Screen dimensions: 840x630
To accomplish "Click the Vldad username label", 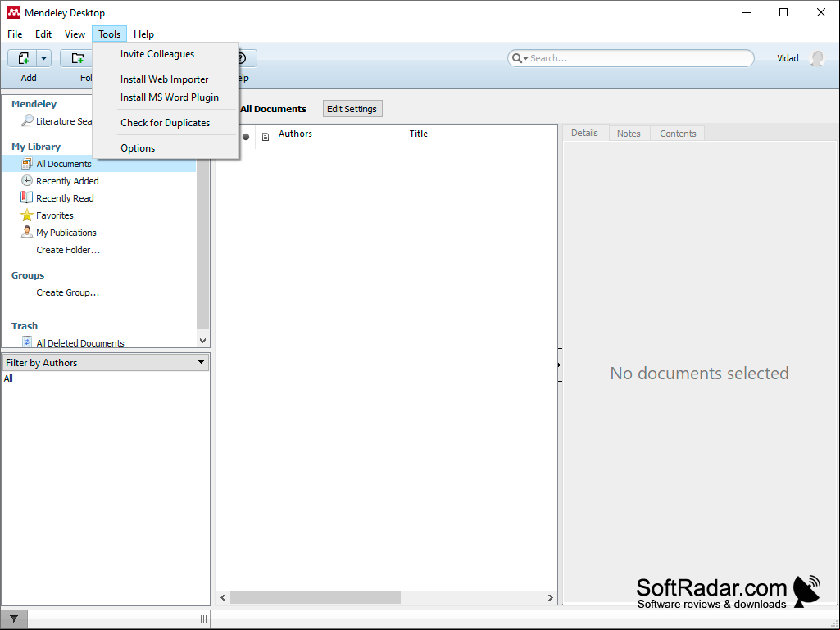I will click(x=788, y=58).
